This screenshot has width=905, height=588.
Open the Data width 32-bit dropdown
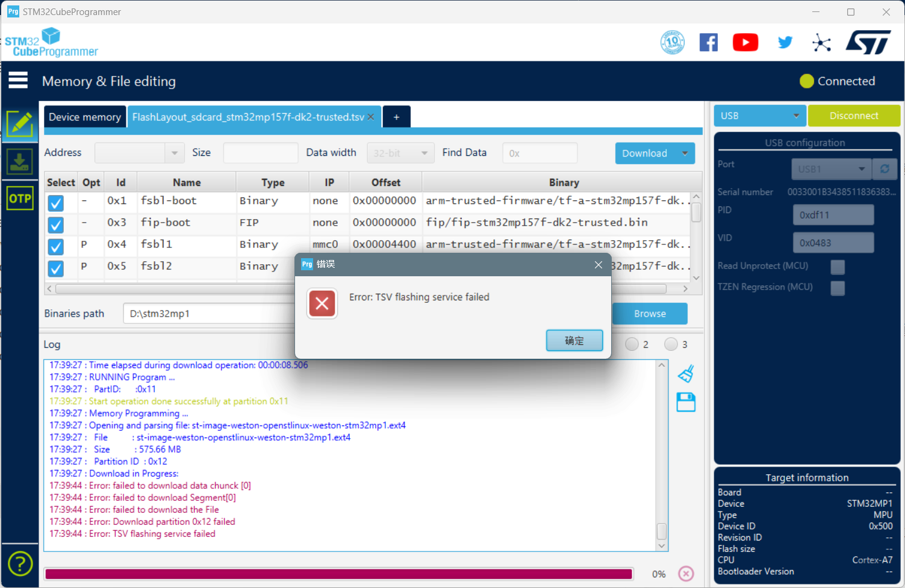point(400,153)
